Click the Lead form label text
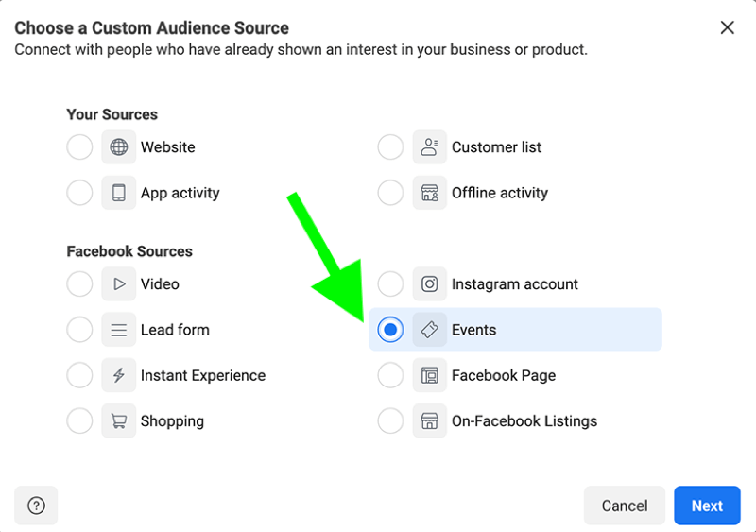The width and height of the screenshot is (756, 532). pyautogui.click(x=175, y=330)
